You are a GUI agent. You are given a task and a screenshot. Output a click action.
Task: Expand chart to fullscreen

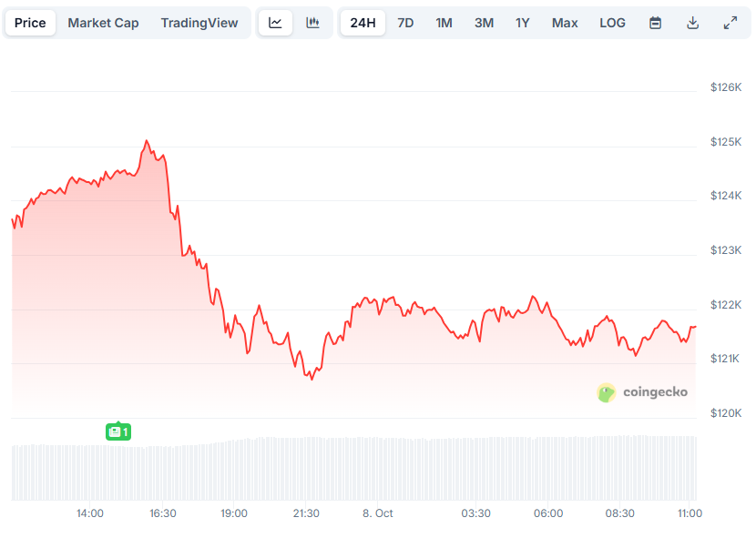click(x=730, y=23)
